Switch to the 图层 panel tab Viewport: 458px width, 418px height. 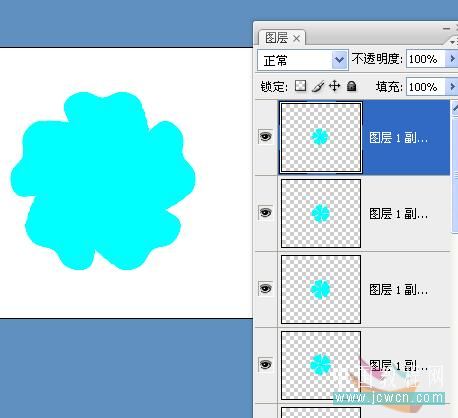(x=276, y=38)
